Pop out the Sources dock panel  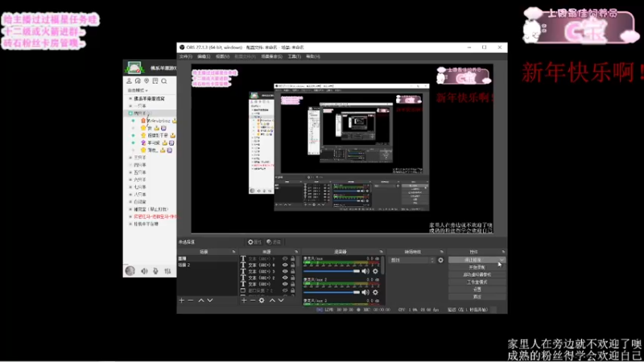[296, 252]
